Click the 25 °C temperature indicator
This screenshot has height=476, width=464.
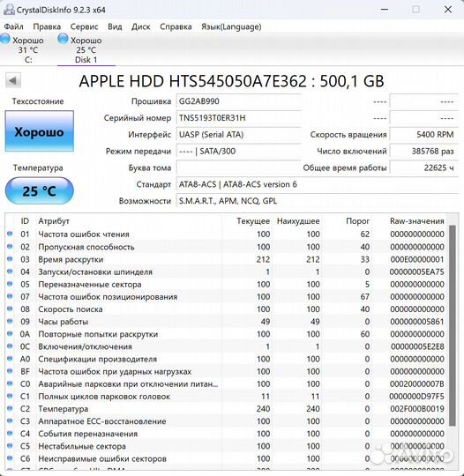pyautogui.click(x=39, y=191)
